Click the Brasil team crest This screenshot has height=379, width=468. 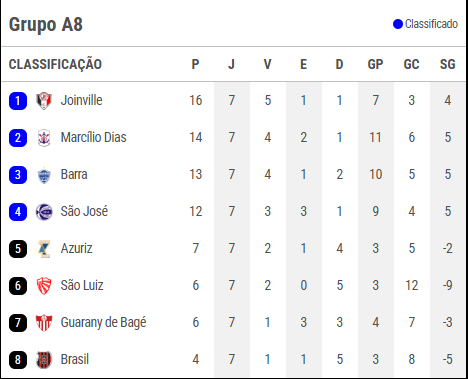[44, 360]
